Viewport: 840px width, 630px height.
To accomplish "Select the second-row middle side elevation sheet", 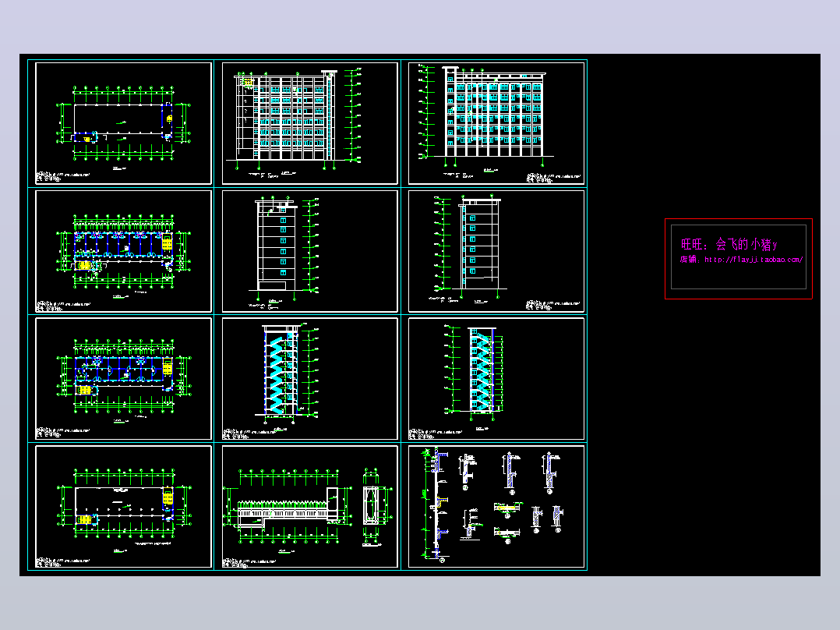I will coord(310,251).
